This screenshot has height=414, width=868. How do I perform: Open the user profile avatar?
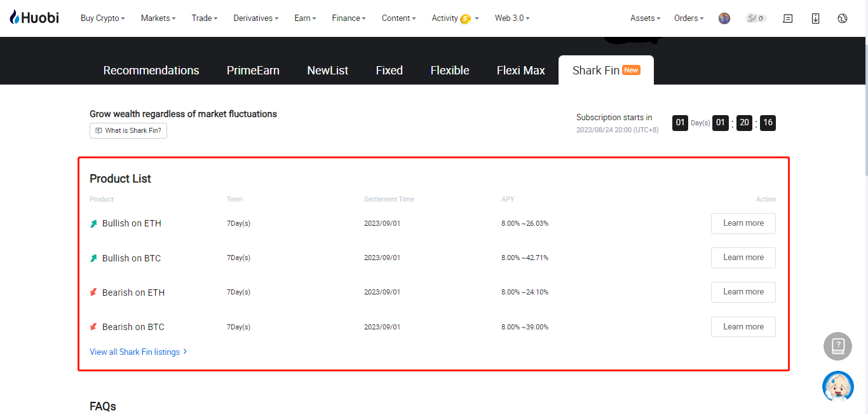click(x=724, y=18)
